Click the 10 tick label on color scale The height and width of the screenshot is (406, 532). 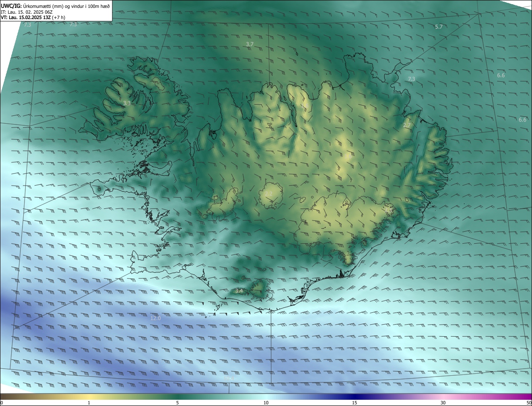[x=266, y=403]
